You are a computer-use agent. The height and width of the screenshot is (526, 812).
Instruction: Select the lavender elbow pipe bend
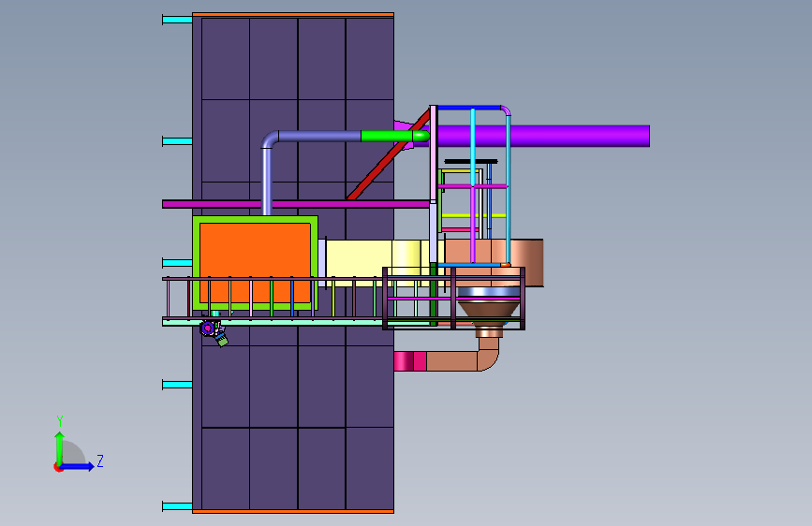click(x=271, y=139)
